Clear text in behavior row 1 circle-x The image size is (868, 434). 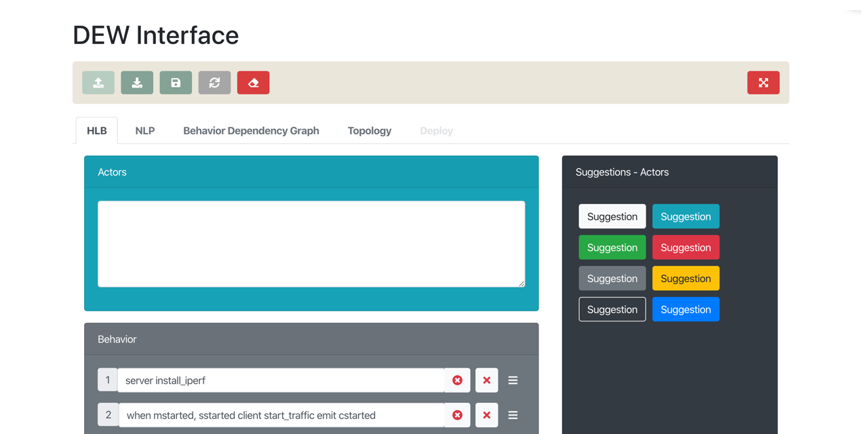click(458, 380)
